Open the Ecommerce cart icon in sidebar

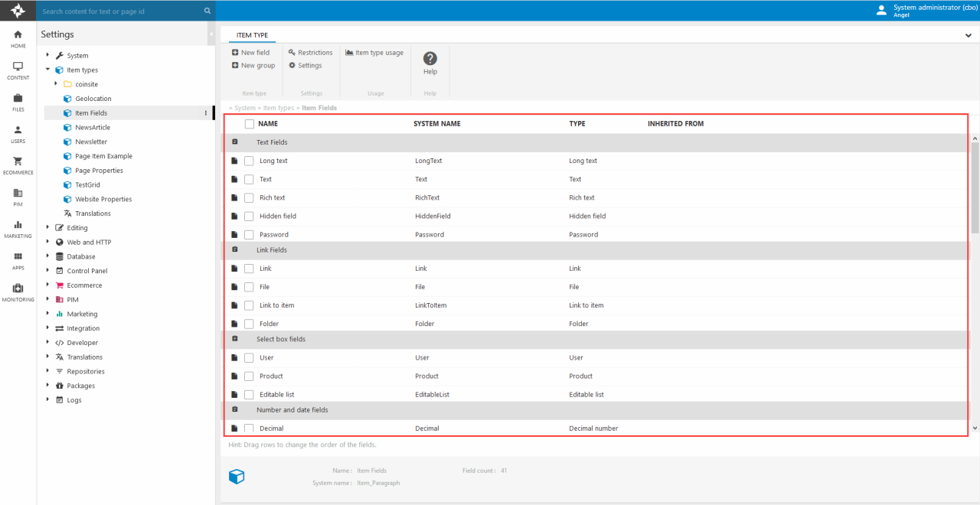pos(18,161)
